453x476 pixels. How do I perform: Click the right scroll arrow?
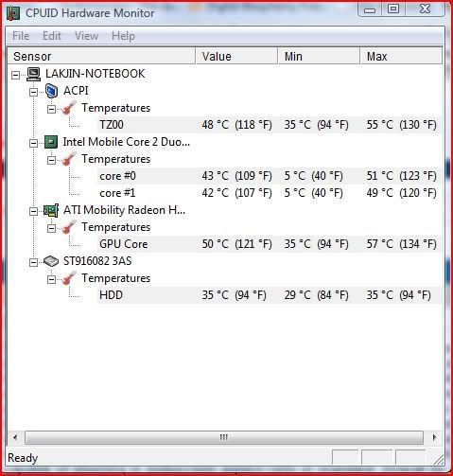point(435,437)
